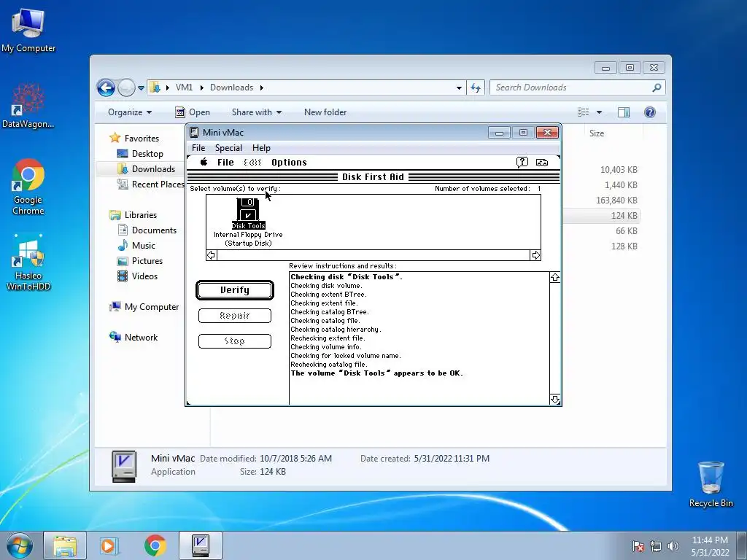Click the DataWagon desktop shortcut
747x560 pixels.
28,106
